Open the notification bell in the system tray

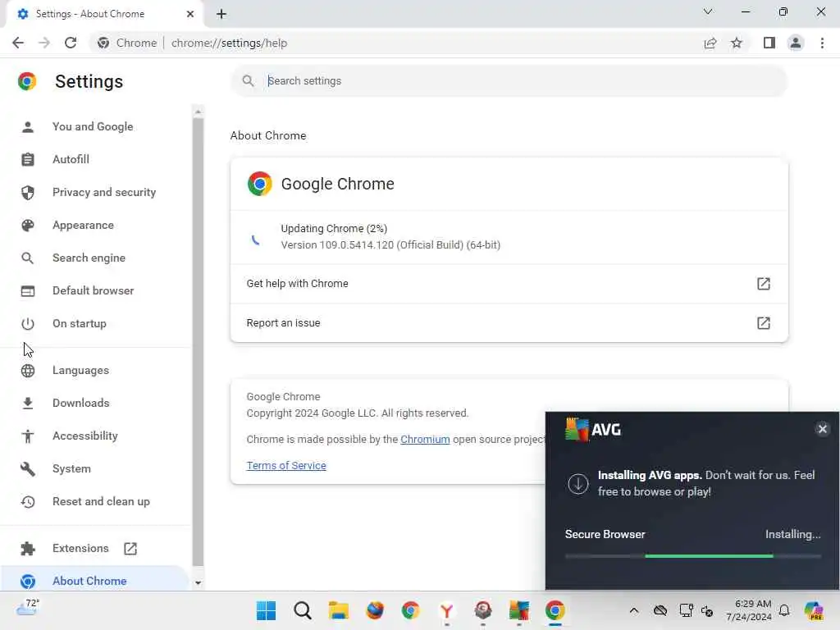click(784, 610)
